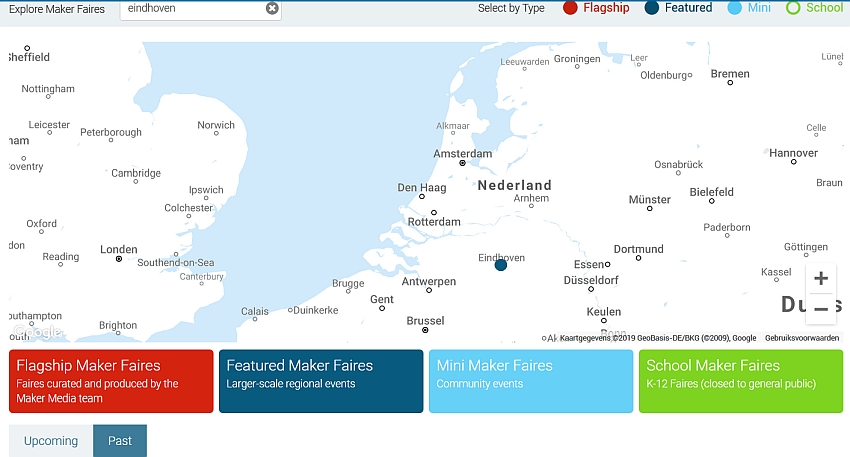Image resolution: width=850 pixels, height=457 pixels.
Task: Click the Amsterdam city marker
Action: [x=462, y=163]
